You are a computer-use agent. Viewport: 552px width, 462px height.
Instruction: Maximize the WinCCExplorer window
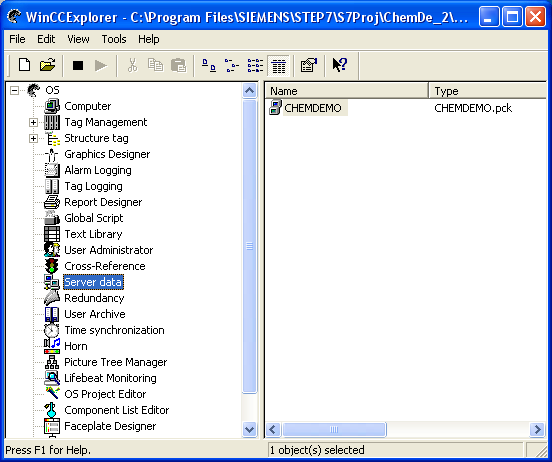click(512, 17)
